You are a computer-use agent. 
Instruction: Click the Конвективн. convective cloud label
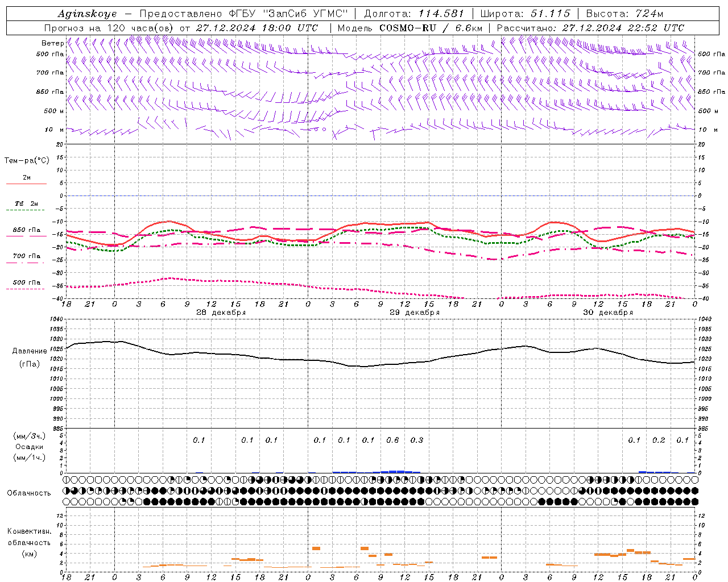[x=29, y=531]
